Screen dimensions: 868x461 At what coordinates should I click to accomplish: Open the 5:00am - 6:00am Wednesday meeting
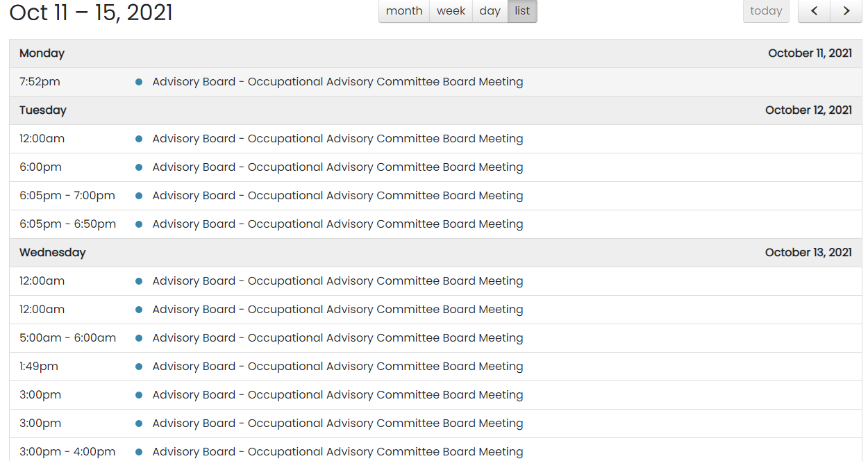coord(337,338)
